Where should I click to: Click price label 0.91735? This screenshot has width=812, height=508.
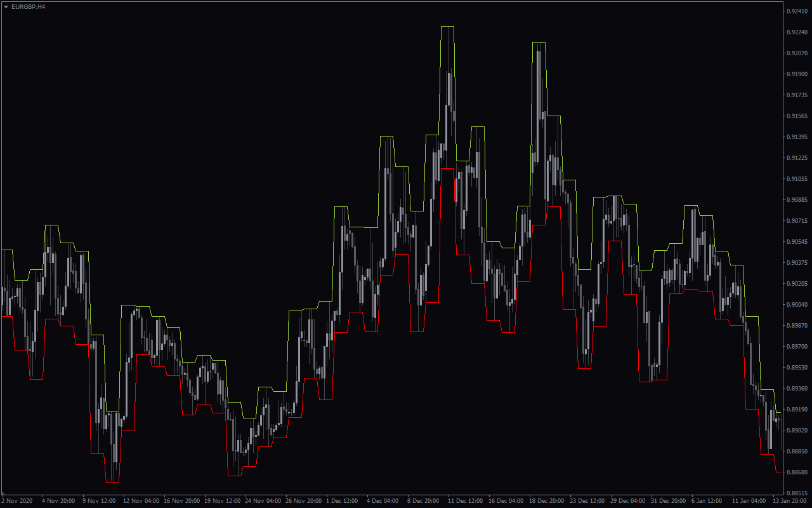(796, 95)
